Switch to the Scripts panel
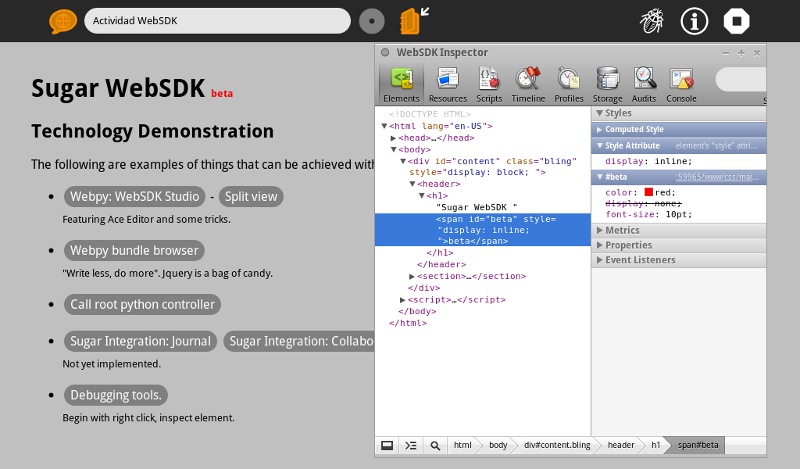This screenshot has height=469, width=800. coord(489,84)
